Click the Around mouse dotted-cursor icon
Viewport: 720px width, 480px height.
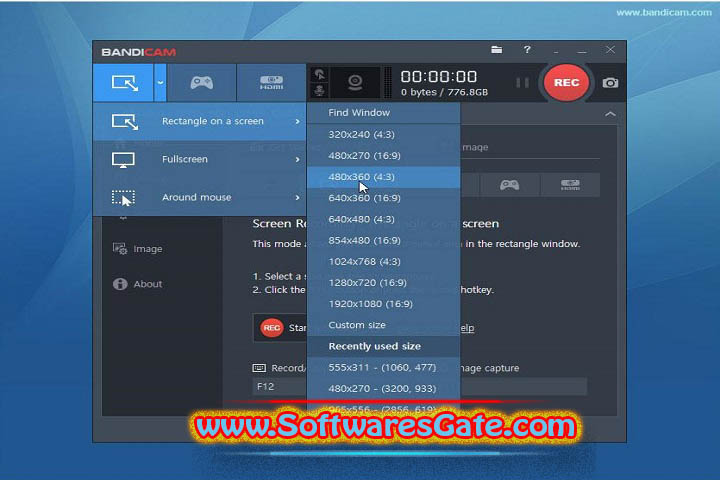click(123, 198)
